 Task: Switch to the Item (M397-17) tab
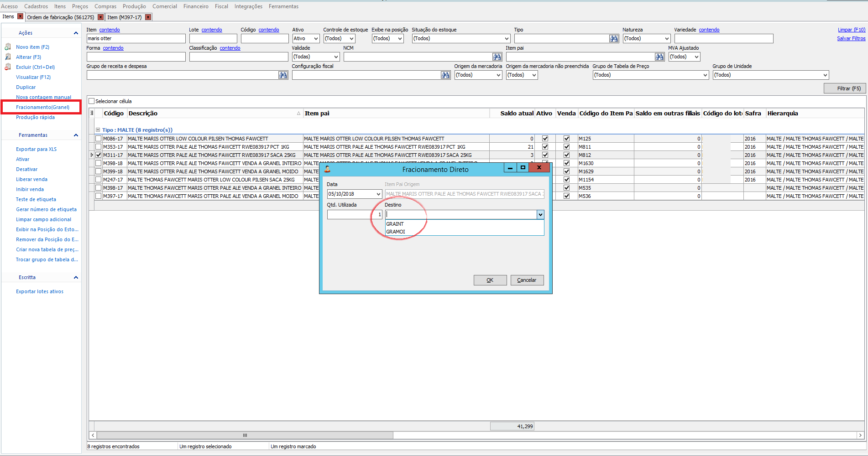[x=125, y=17]
